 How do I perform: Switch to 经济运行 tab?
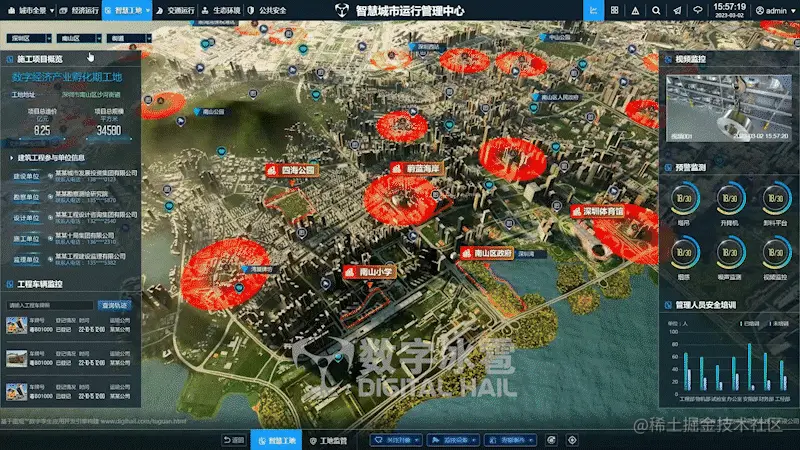(x=79, y=10)
